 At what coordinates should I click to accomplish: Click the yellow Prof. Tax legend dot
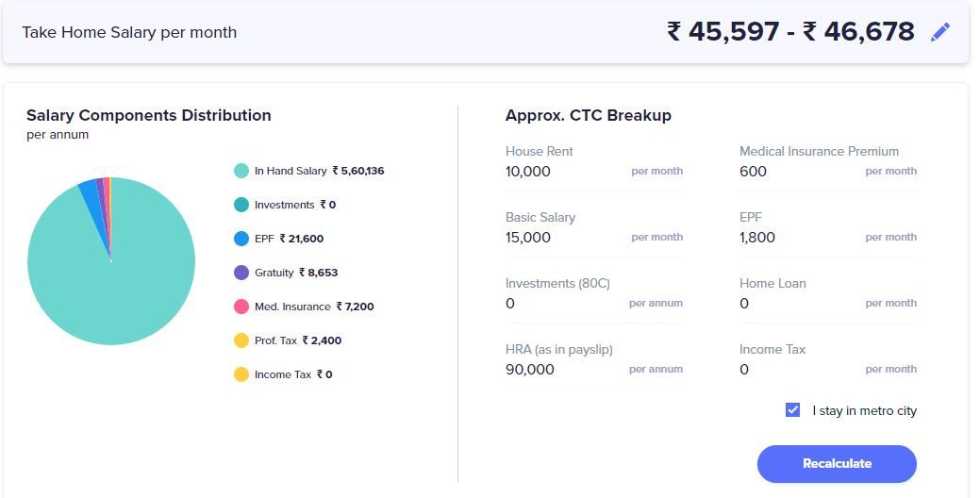point(241,340)
